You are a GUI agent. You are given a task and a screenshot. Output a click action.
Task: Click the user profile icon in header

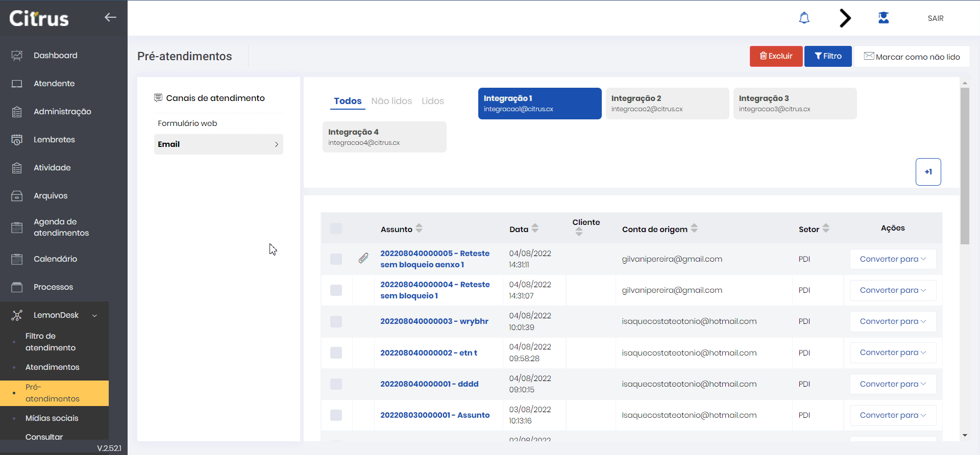(884, 18)
